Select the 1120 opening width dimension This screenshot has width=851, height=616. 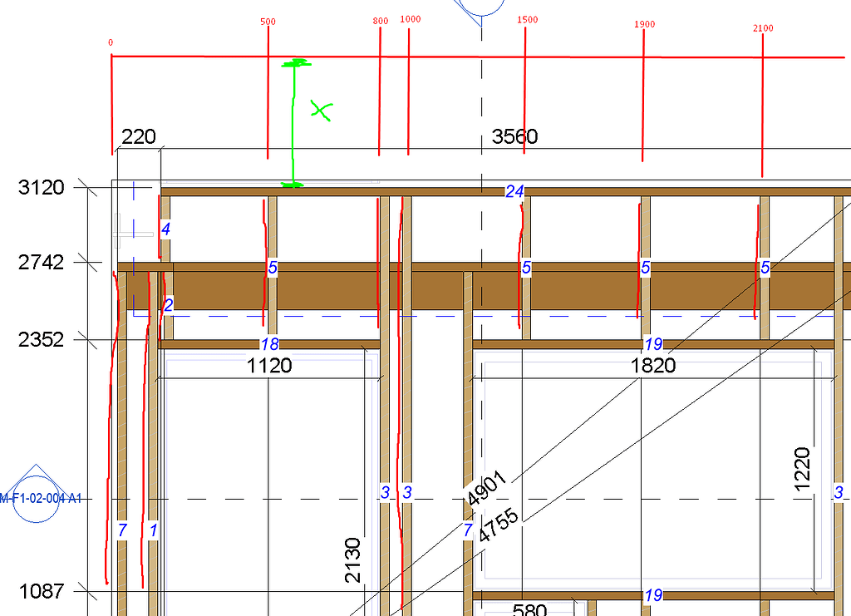click(269, 366)
